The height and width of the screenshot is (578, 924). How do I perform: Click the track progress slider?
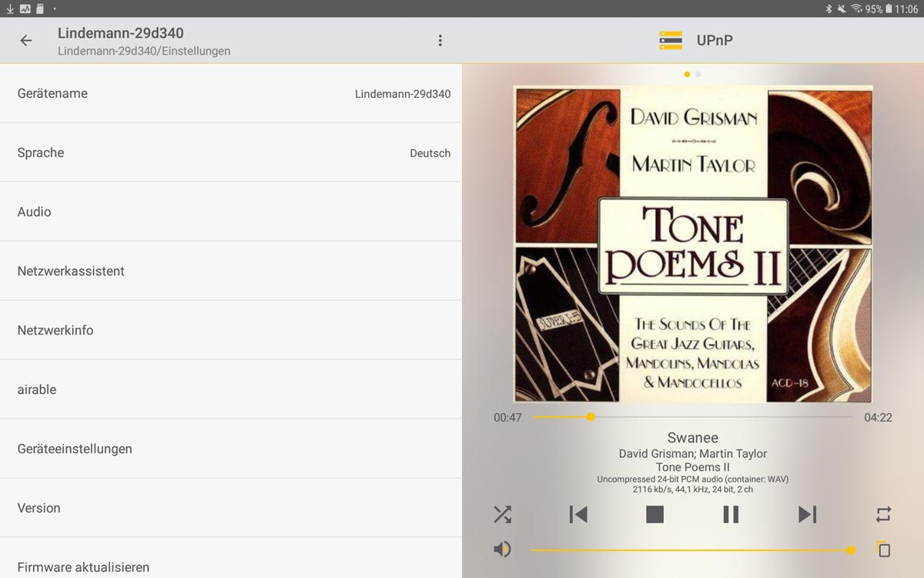[x=693, y=417]
